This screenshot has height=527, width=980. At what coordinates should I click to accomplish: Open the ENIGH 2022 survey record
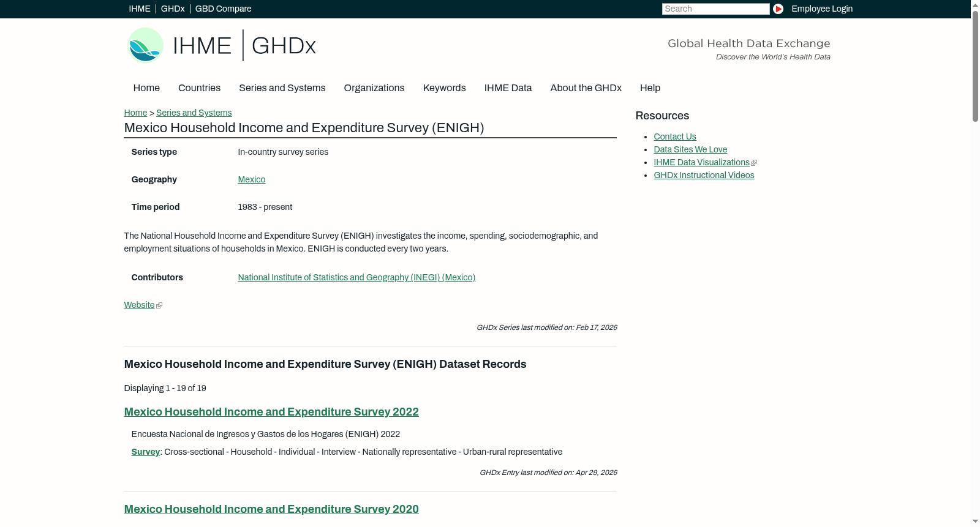tap(271, 412)
